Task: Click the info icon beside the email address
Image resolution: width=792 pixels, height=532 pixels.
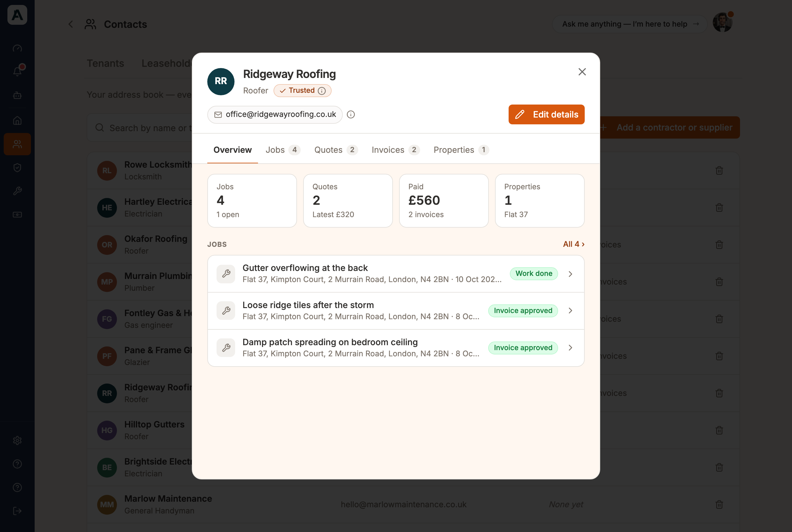Action: 351,115
